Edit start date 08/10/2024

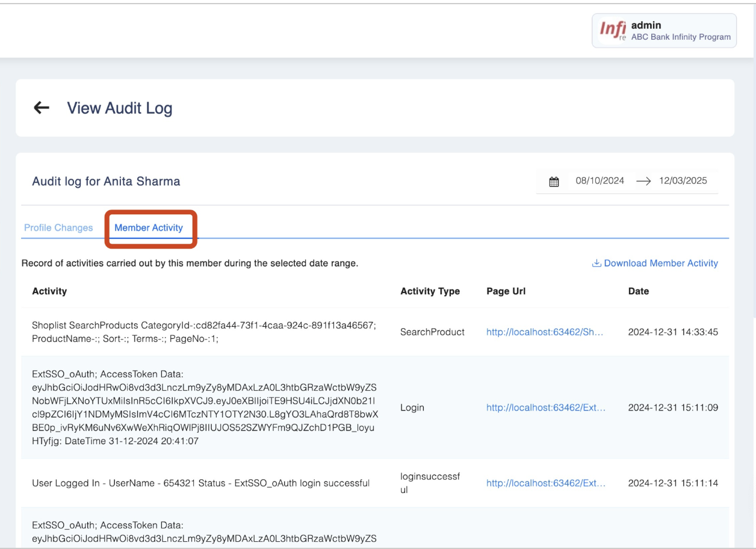pos(600,181)
